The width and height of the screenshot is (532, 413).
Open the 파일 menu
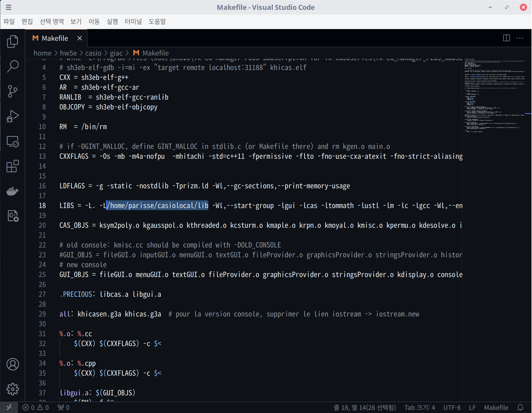click(9, 22)
